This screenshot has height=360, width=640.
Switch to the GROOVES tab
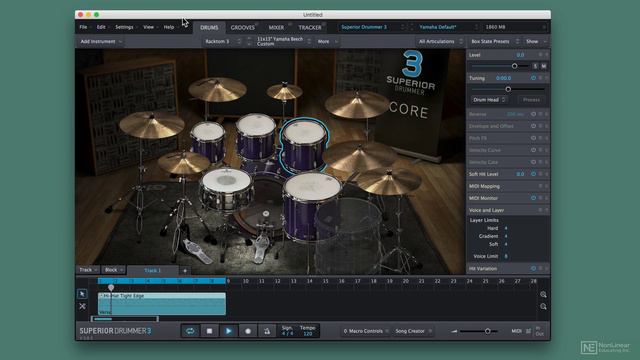[x=242, y=28]
